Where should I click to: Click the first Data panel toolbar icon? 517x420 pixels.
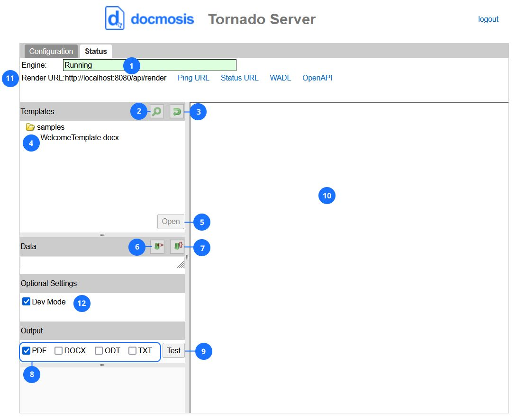click(x=157, y=246)
